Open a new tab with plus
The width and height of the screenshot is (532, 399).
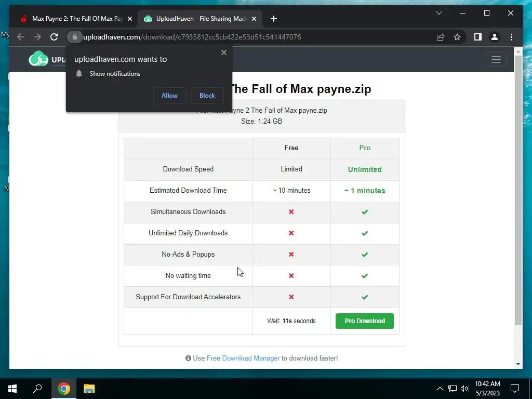point(274,19)
